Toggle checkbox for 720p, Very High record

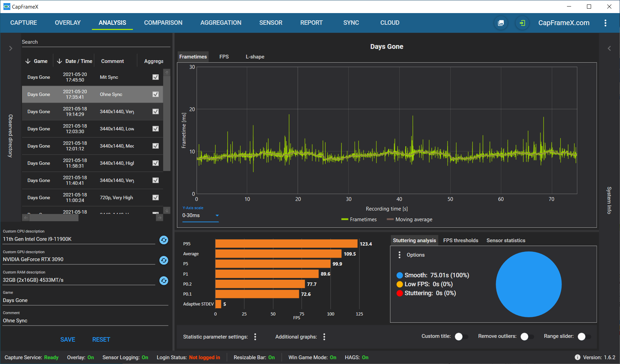coord(156,197)
